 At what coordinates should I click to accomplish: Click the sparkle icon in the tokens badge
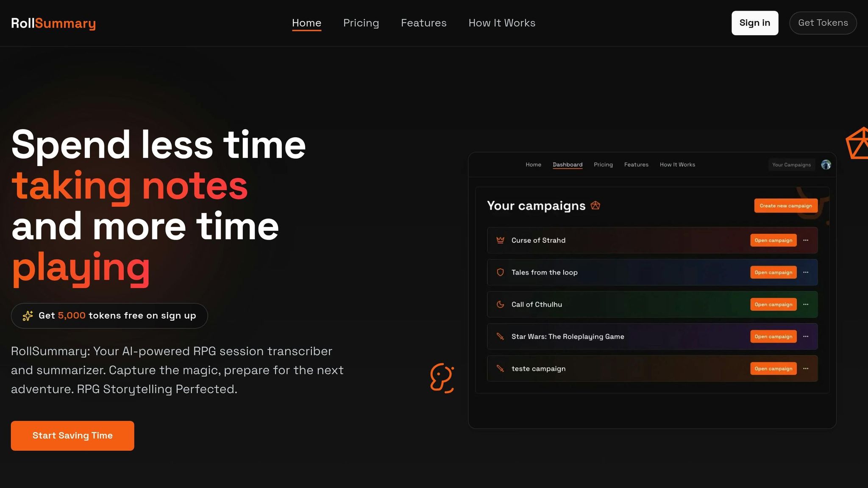pyautogui.click(x=27, y=316)
